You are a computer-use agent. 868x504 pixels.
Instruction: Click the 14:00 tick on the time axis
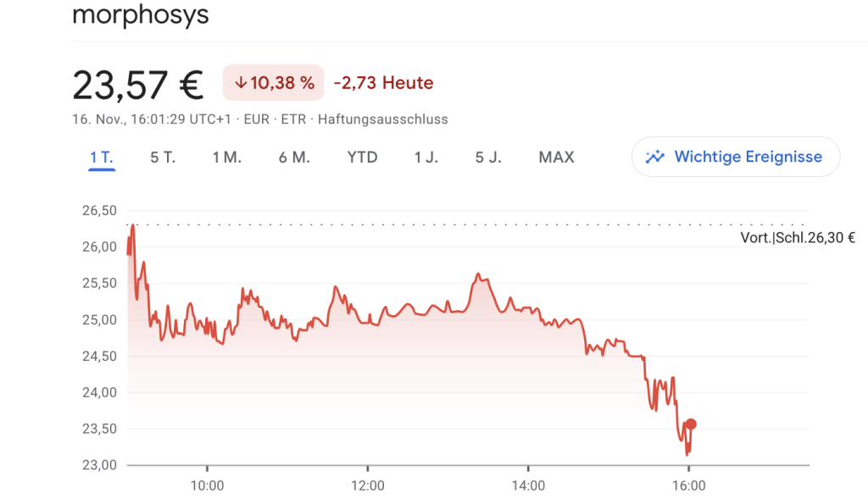528,485
